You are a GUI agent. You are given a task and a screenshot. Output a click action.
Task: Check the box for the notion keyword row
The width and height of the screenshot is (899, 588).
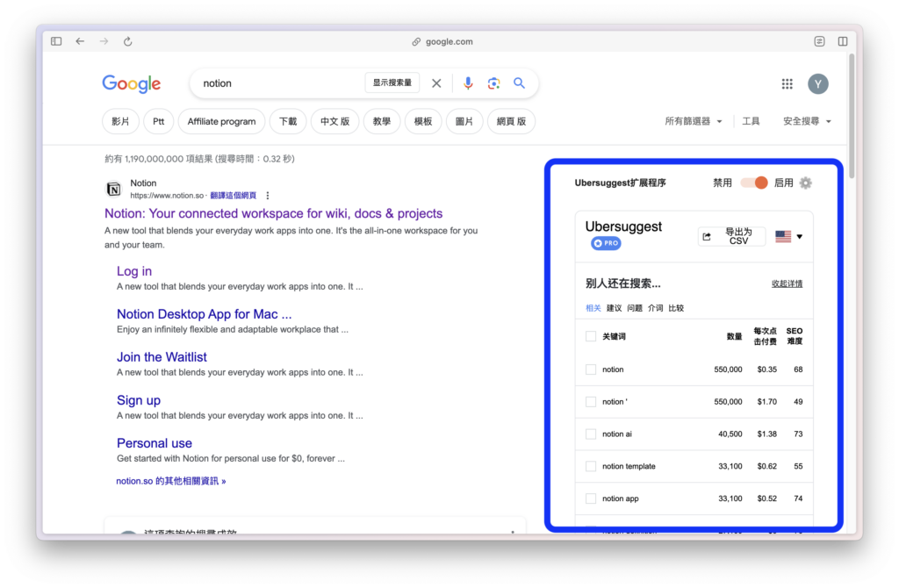click(591, 369)
